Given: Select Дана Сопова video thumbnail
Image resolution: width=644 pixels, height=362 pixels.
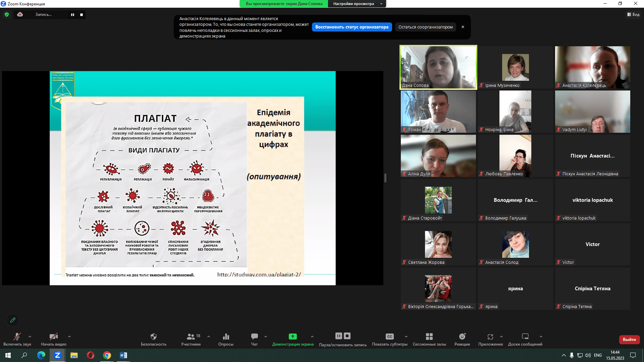Looking at the screenshot, I should tap(438, 67).
